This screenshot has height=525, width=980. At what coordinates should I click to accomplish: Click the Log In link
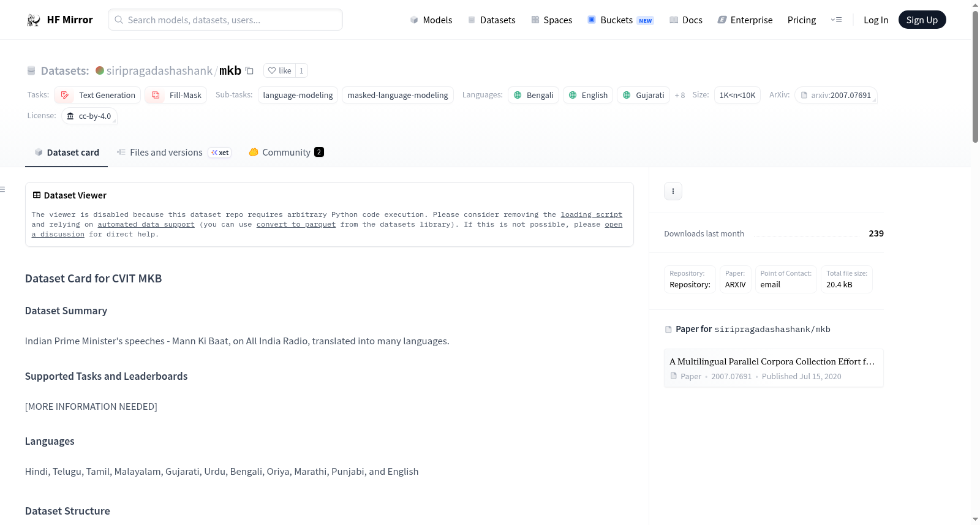coord(876,20)
